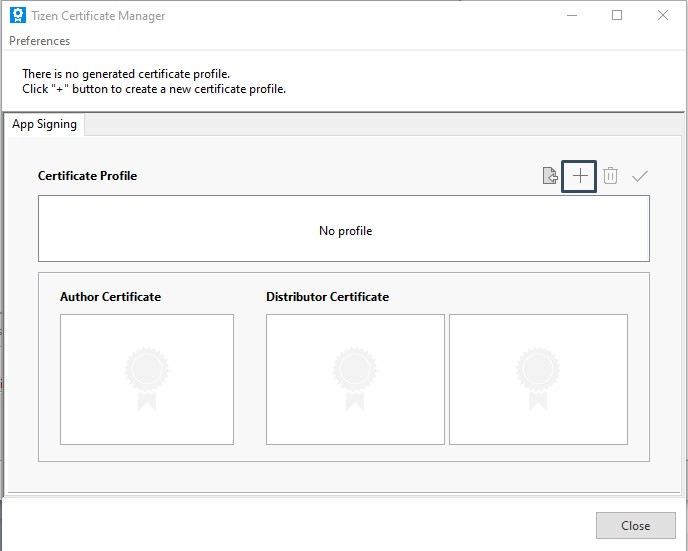Minimize the Certificate Manager window
This screenshot has height=551, width=688.
click(571, 16)
